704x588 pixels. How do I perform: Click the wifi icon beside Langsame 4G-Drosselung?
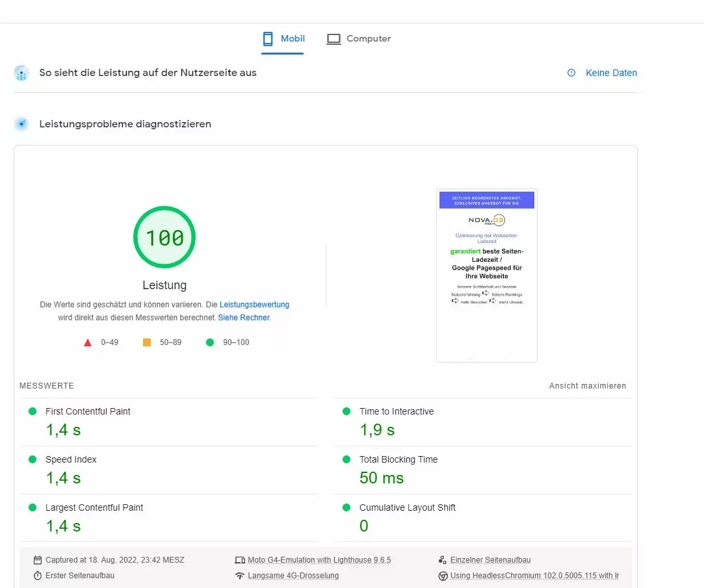coord(240,576)
